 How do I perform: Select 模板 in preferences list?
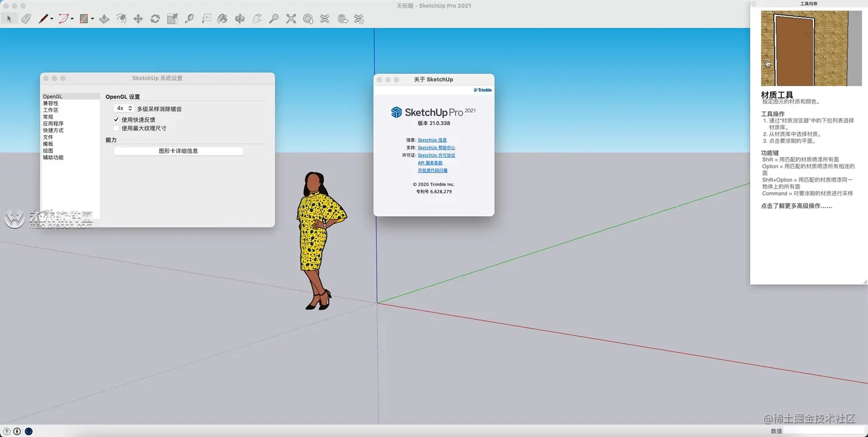71,144
